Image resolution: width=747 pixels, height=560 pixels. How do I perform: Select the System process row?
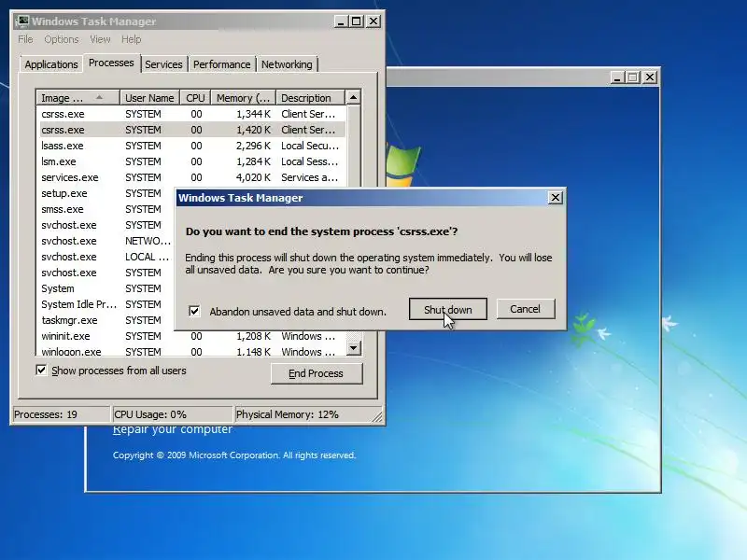(106, 288)
